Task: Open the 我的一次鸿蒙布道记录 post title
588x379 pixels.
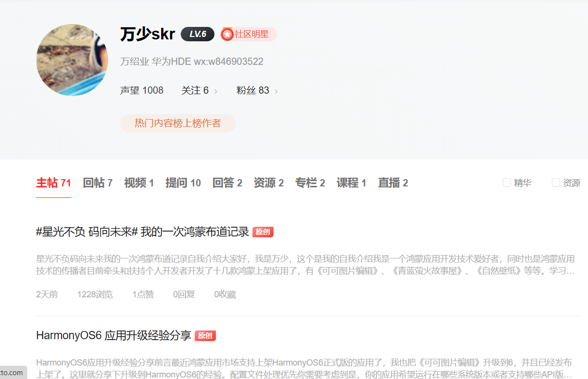Action: pos(142,232)
